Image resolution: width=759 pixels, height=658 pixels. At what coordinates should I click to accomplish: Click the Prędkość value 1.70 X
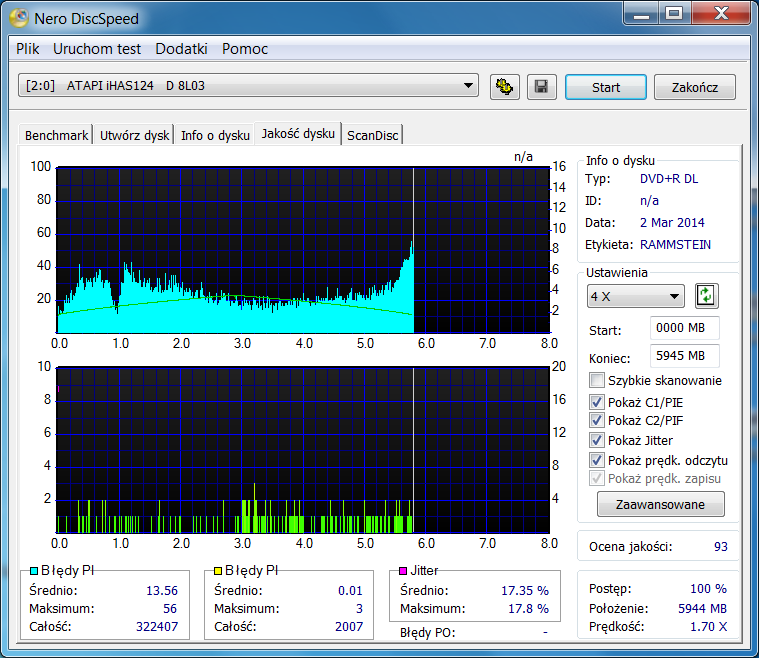point(708,627)
